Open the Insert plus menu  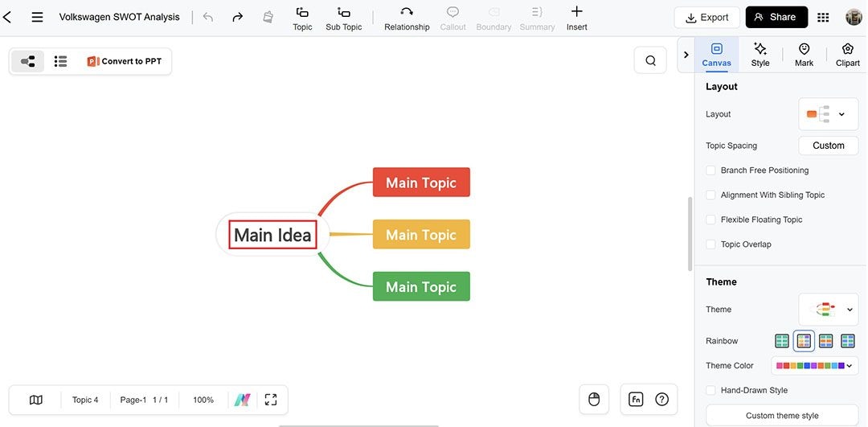(x=577, y=18)
